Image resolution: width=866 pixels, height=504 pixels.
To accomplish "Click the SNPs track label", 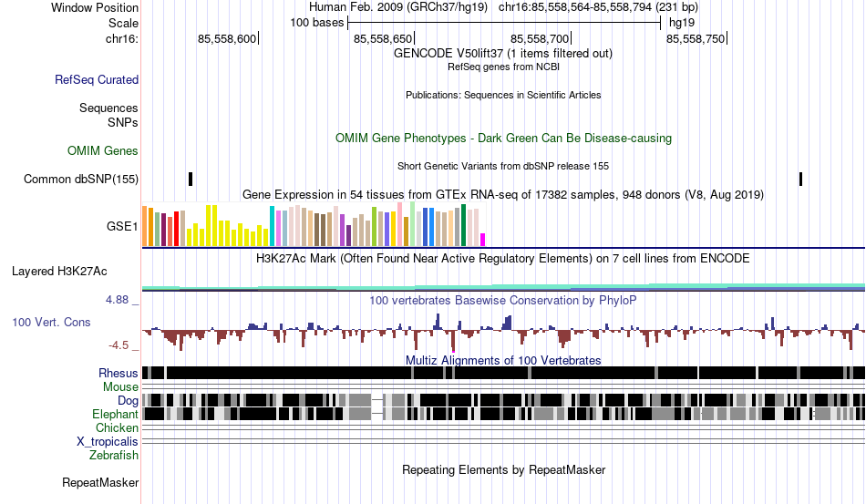I will tap(123, 122).
